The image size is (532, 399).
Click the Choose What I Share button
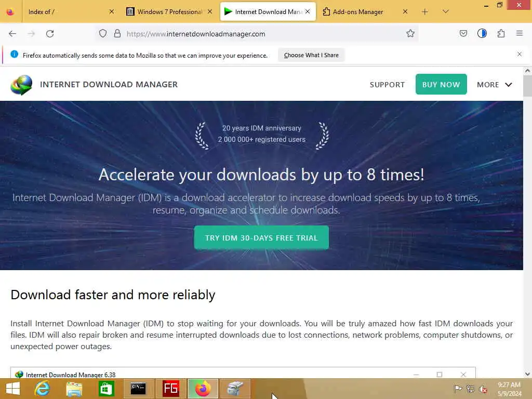[311, 55]
